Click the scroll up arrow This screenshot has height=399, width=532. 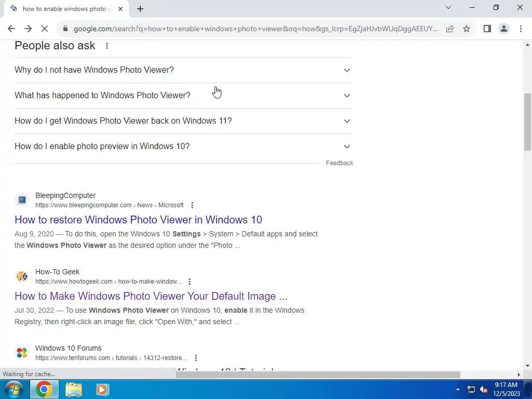[527, 45]
